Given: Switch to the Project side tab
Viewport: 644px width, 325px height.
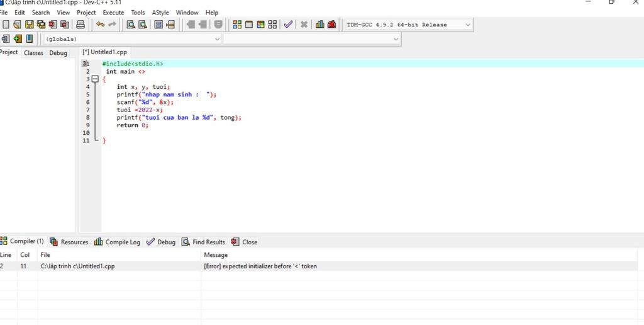Looking at the screenshot, I should 9,52.
